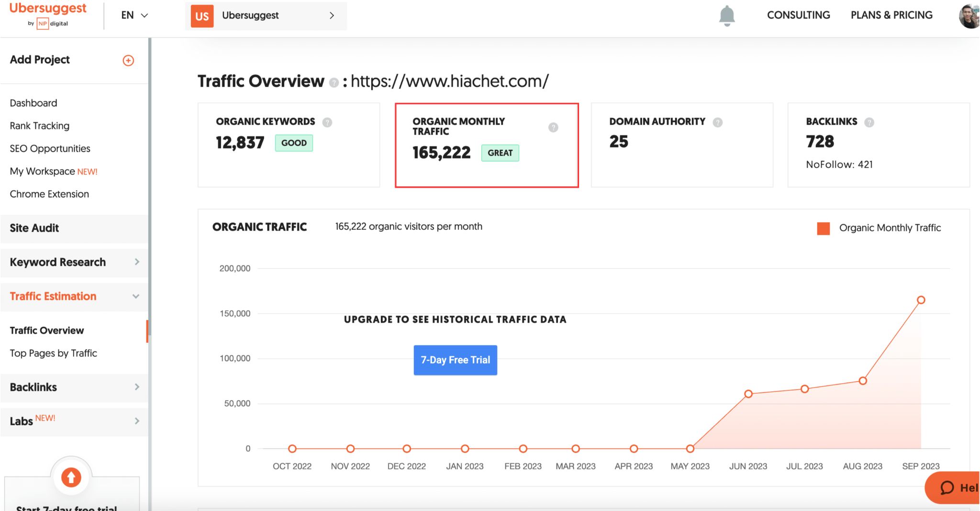Open Chrome Extension page

(49, 194)
